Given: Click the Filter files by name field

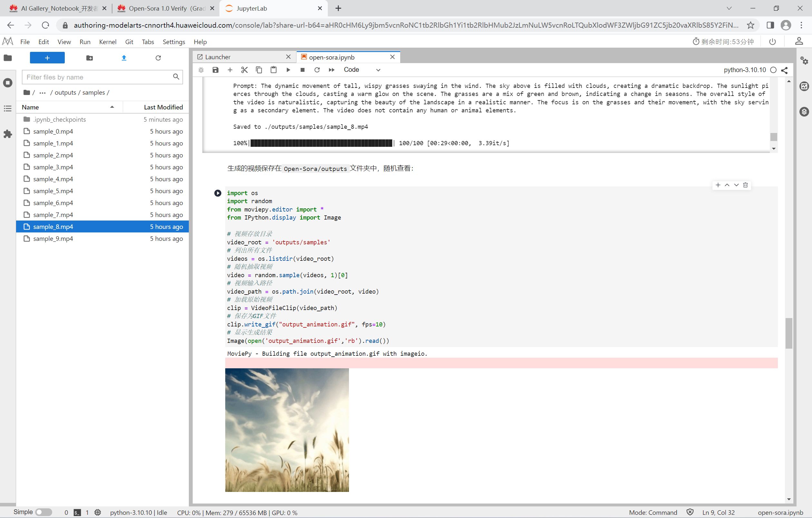Looking at the screenshot, I should pos(98,77).
